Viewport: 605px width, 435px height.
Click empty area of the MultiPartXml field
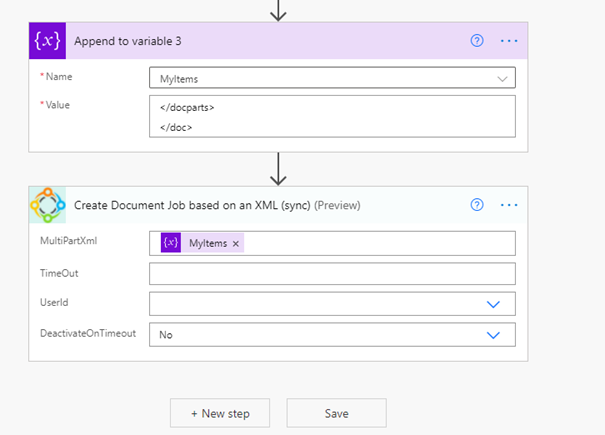[x=380, y=243]
